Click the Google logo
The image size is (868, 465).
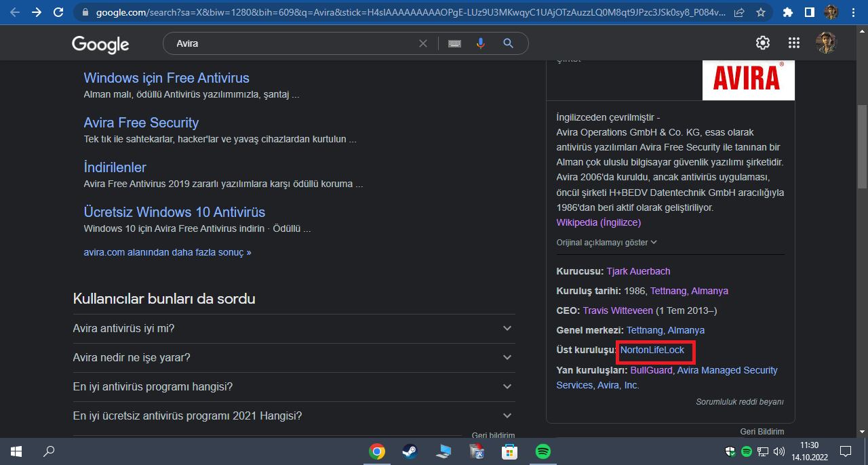point(100,44)
